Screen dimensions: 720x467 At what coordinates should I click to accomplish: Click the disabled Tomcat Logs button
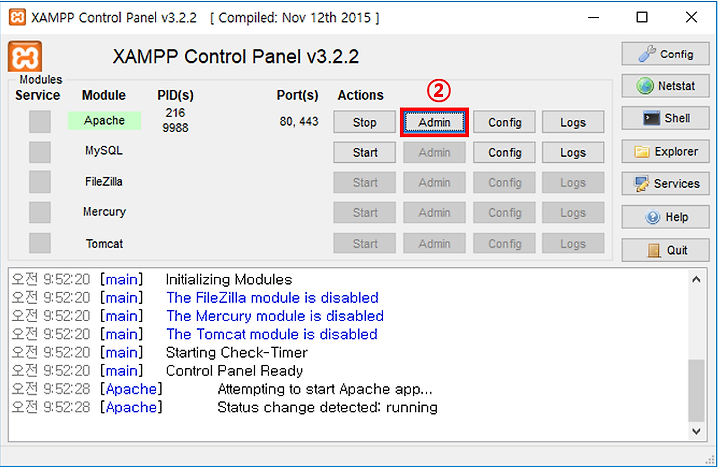coord(573,243)
